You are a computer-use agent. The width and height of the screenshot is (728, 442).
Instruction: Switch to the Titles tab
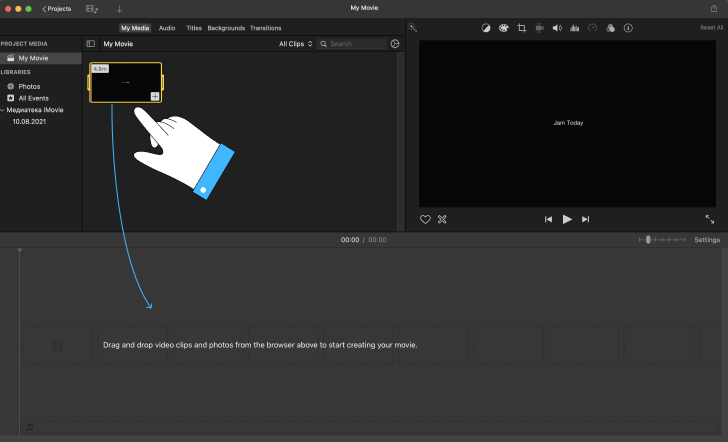[x=194, y=28]
